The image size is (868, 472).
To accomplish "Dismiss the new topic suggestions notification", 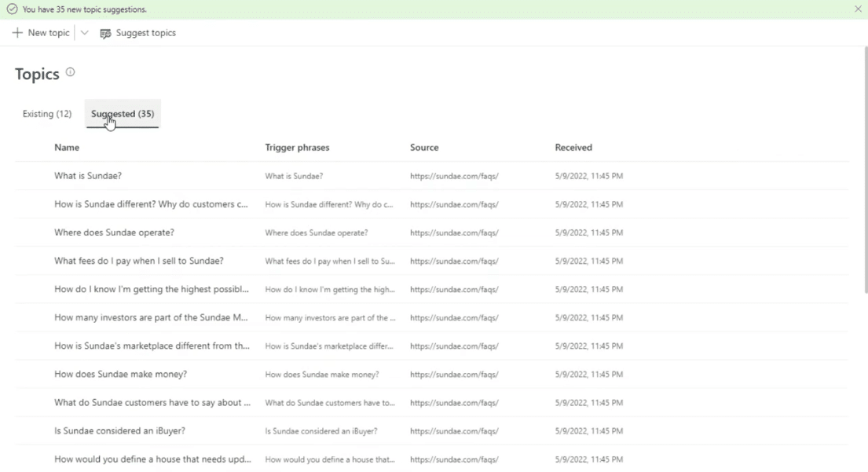I will (x=858, y=9).
